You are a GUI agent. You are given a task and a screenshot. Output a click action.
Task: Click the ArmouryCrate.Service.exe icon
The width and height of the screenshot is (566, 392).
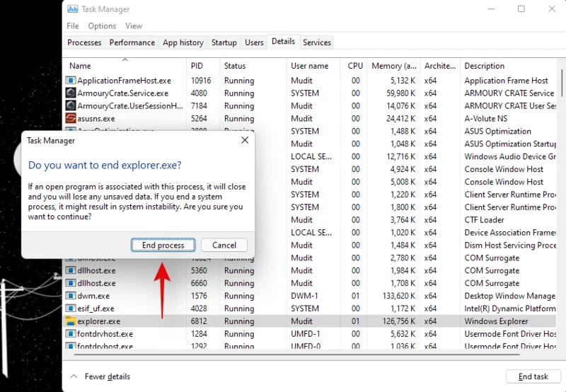point(71,93)
